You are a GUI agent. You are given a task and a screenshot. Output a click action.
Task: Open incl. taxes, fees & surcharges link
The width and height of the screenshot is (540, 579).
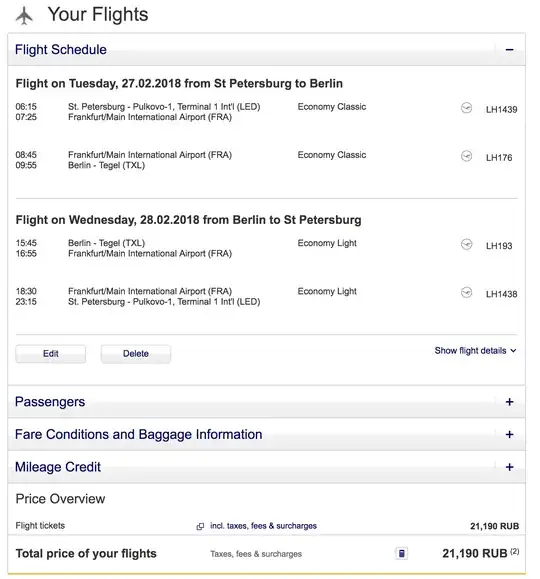coord(263,526)
